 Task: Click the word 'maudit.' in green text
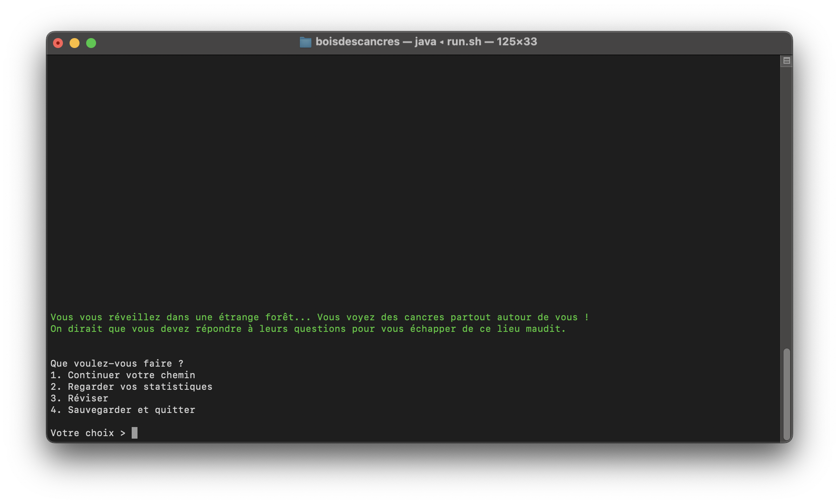click(x=545, y=329)
